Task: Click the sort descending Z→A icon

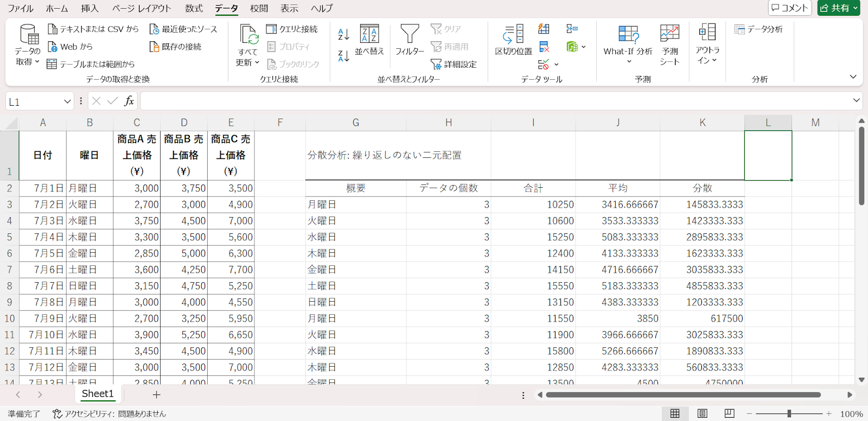Action: click(343, 55)
